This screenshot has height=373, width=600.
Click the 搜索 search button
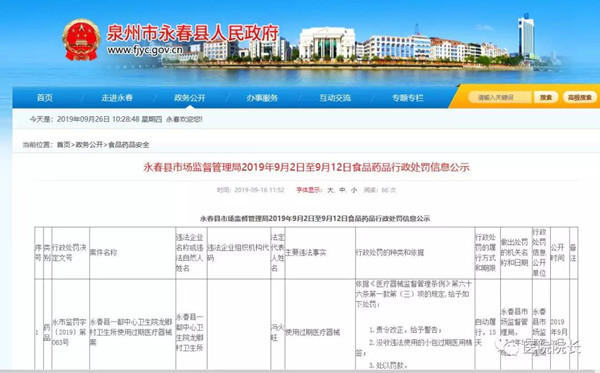tap(546, 98)
